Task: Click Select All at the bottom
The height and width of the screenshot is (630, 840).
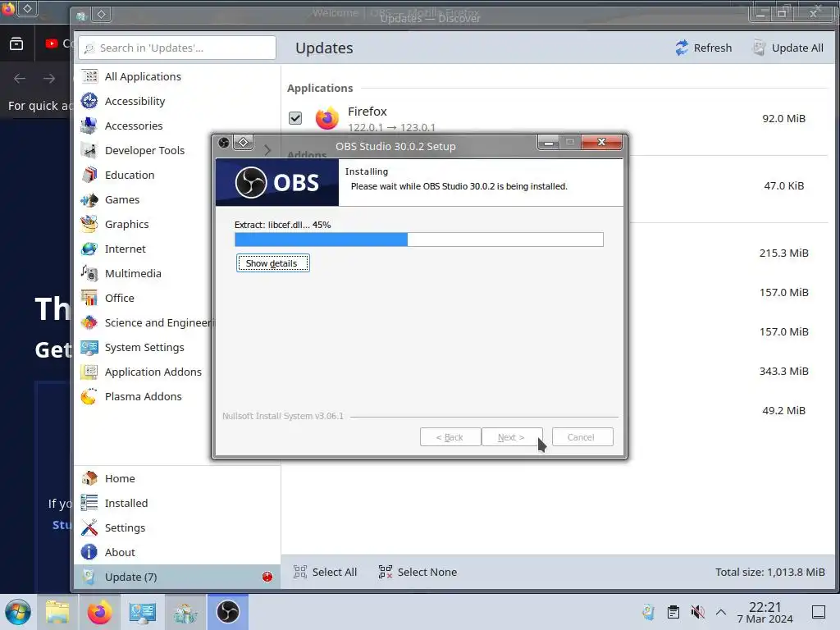Action: [x=325, y=572]
